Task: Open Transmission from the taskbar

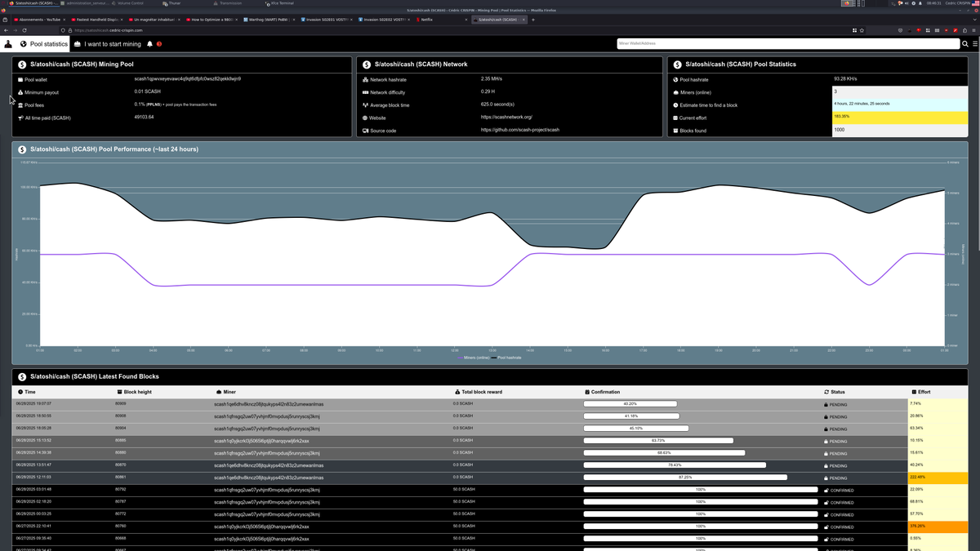Action: pos(228,3)
